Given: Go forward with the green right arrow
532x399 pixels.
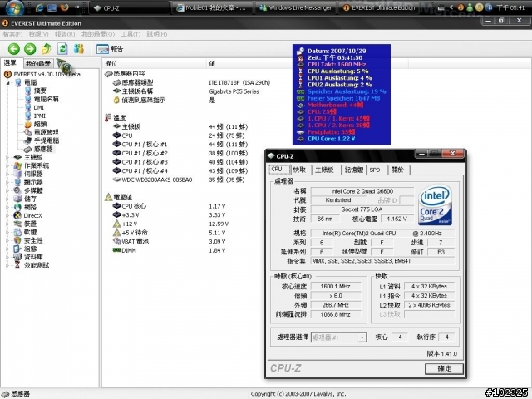Looking at the screenshot, I should (30, 49).
